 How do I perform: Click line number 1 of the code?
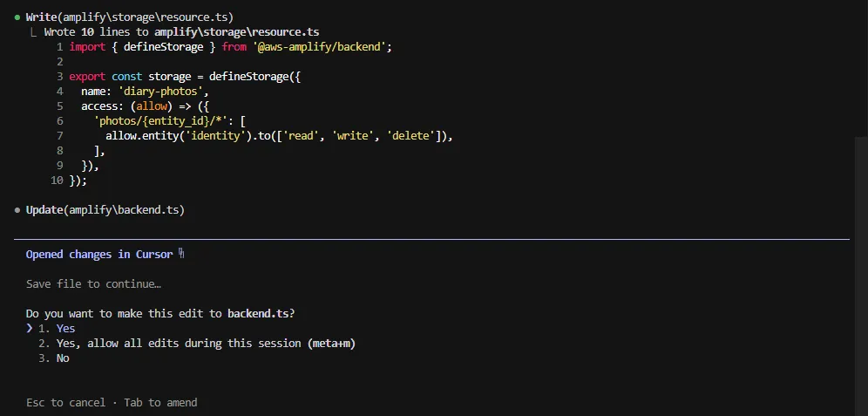coord(59,47)
